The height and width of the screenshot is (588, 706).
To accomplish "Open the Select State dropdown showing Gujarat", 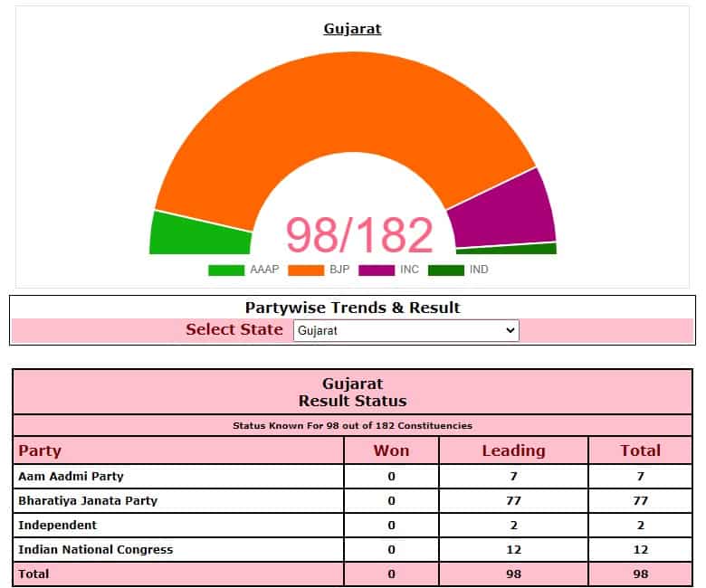I will click(406, 331).
